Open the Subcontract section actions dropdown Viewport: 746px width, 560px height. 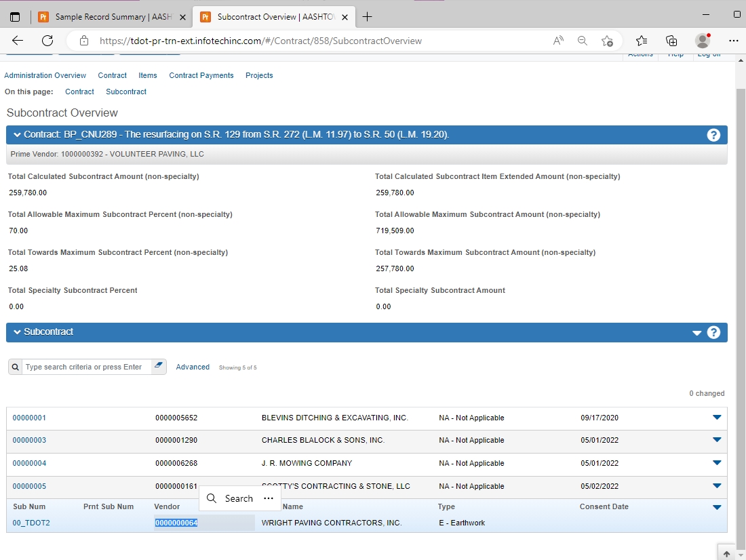click(697, 333)
